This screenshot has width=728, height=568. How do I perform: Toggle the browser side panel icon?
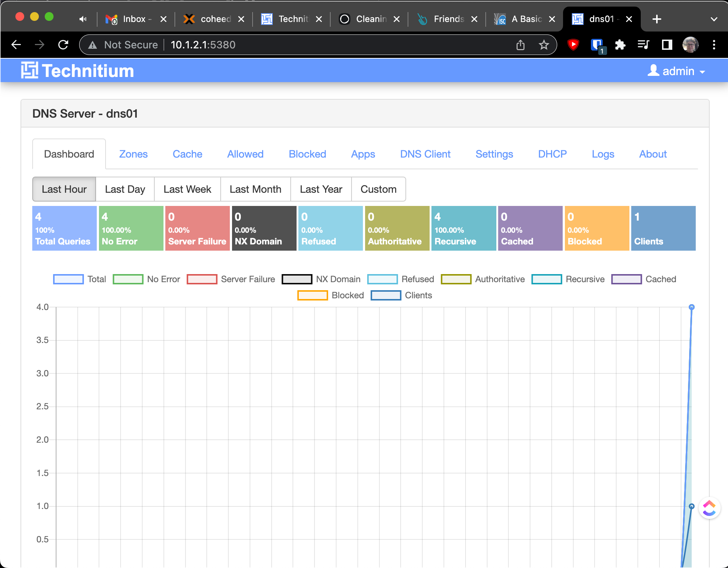click(667, 45)
